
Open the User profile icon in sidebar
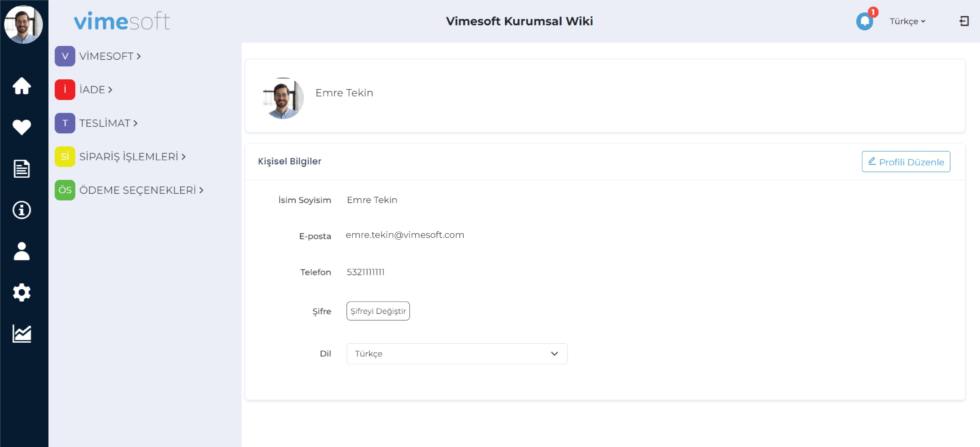click(x=22, y=251)
